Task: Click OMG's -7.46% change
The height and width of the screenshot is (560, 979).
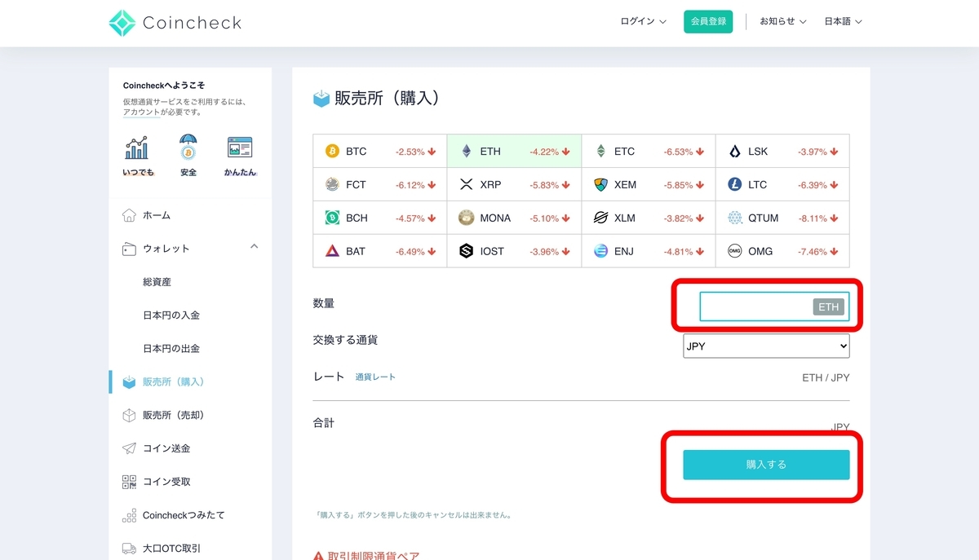Action: tap(819, 252)
